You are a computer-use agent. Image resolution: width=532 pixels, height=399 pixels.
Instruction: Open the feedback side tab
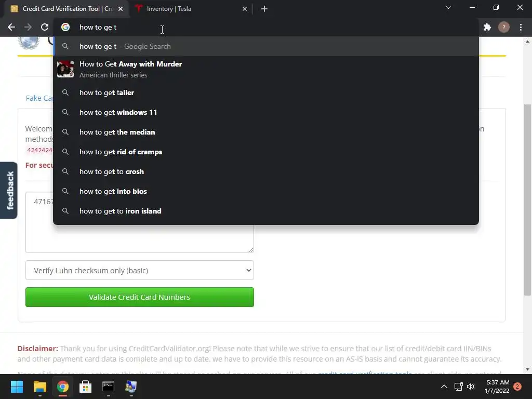[x=9, y=190]
